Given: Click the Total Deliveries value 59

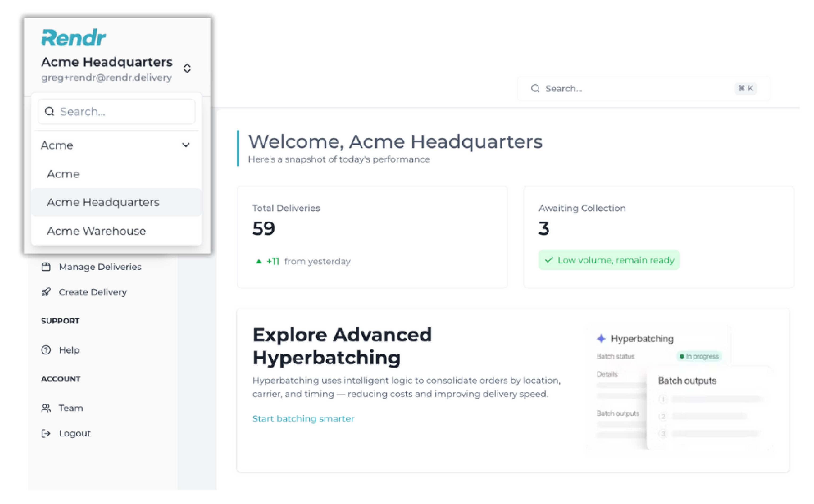Looking at the screenshot, I should click(x=264, y=229).
